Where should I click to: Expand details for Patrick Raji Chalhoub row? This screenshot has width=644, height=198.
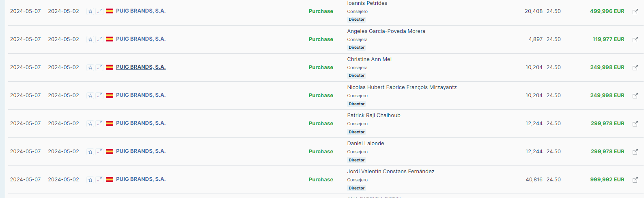(x=99, y=124)
